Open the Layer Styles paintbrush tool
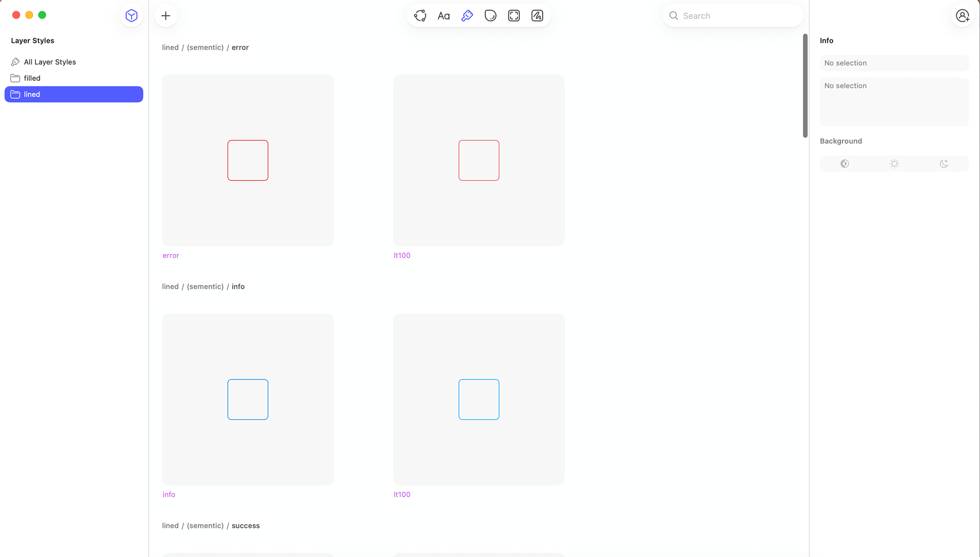The width and height of the screenshot is (980, 557). coord(467,16)
